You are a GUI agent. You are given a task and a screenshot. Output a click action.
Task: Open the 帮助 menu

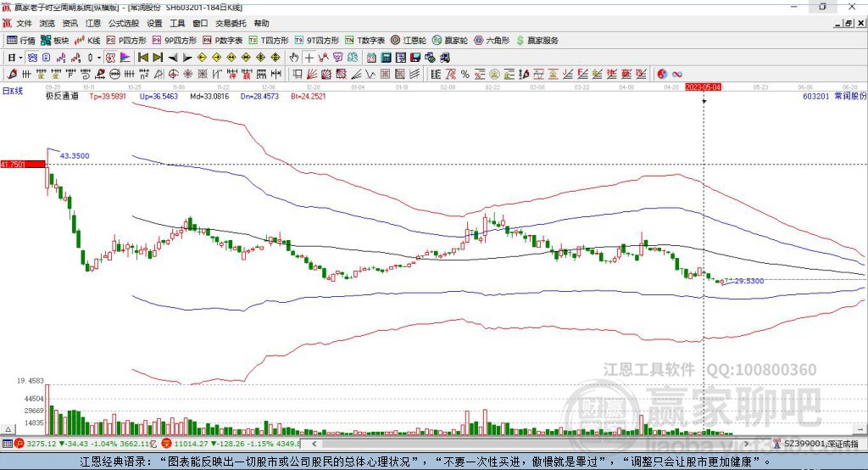click(x=261, y=23)
